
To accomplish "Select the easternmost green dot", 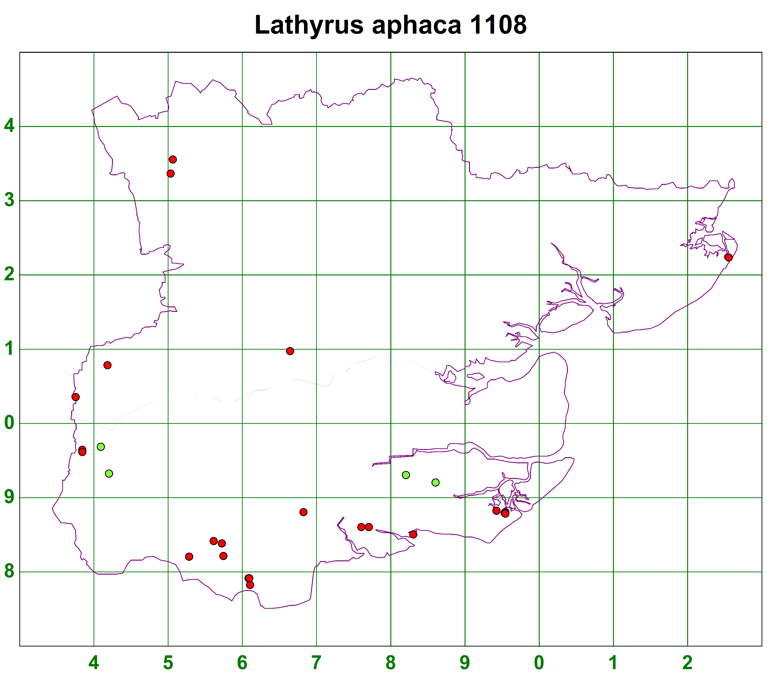I will (435, 482).
